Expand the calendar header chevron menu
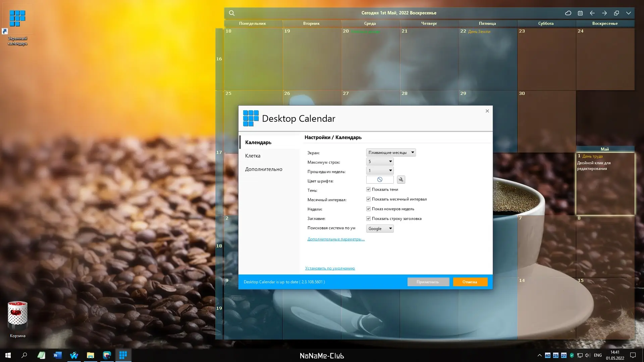644x362 pixels. (629, 13)
